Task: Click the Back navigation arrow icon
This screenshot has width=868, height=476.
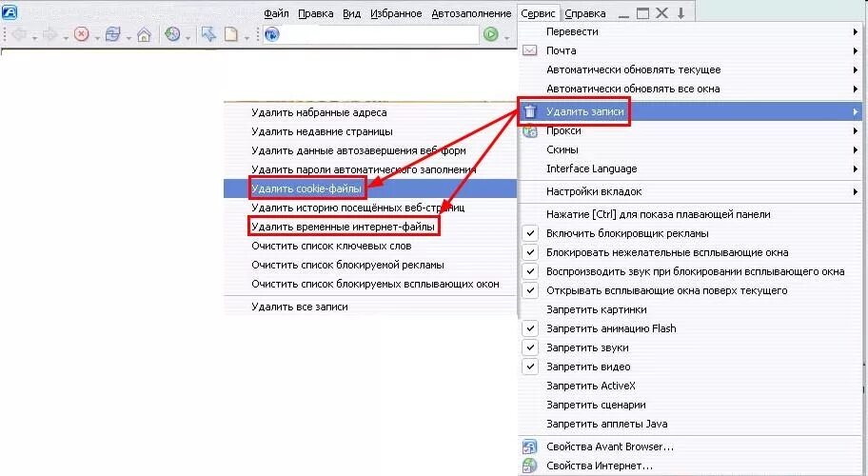Action: 19,34
